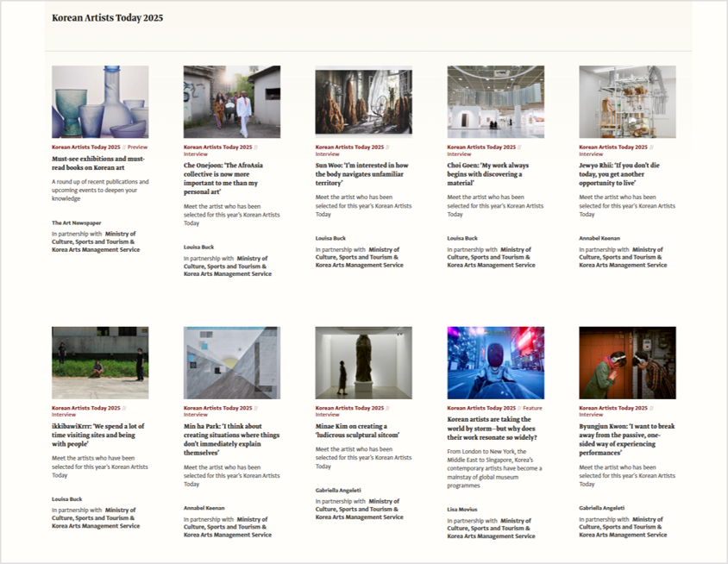Open author Lisa Movius's name link
Screen dimensions: 728x564
[462, 510]
